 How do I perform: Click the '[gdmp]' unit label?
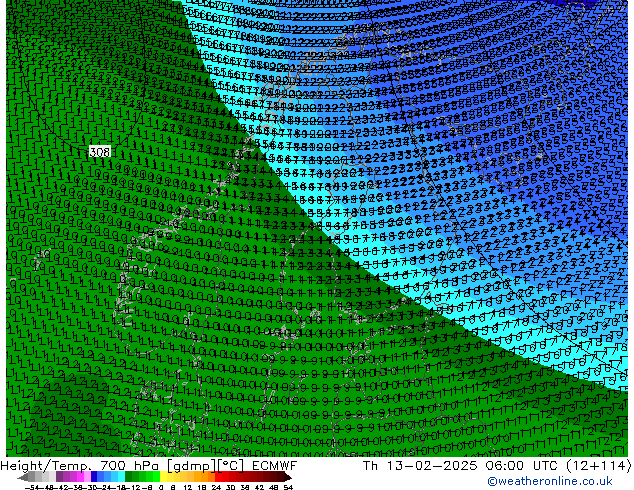tap(192, 466)
